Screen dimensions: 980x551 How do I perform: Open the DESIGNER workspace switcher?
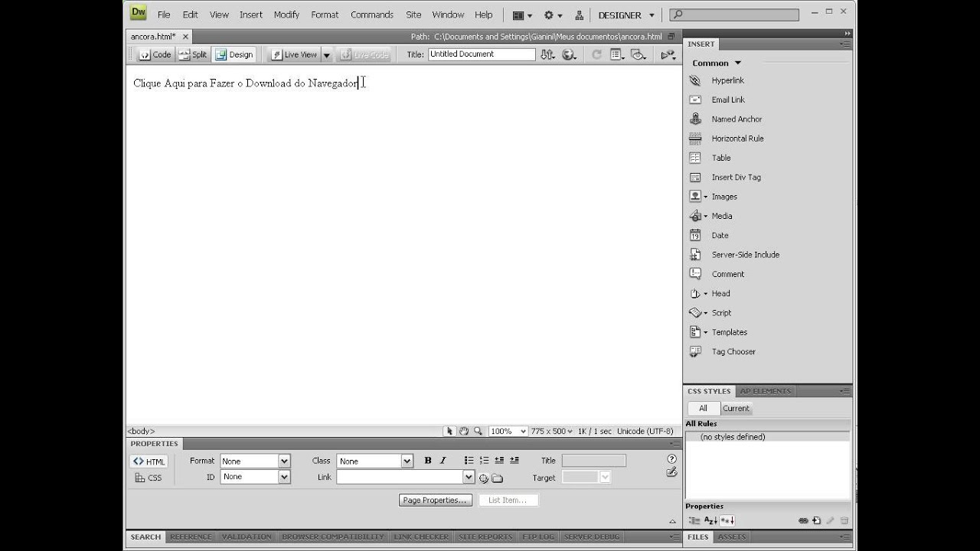[x=627, y=15]
